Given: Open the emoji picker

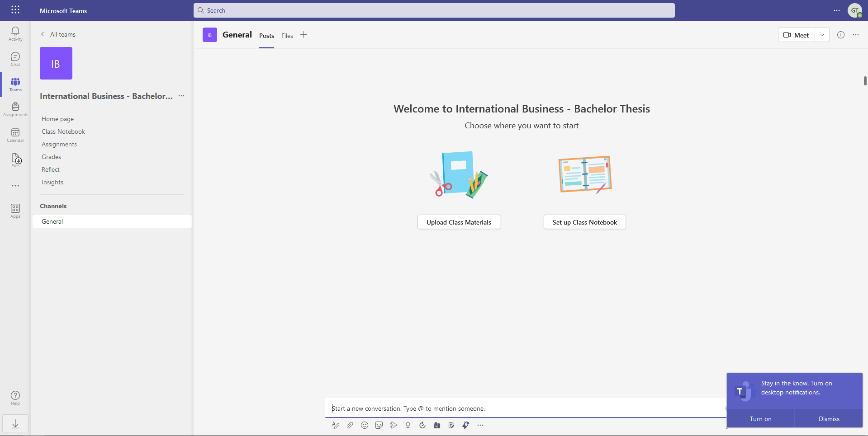Looking at the screenshot, I should pos(365,425).
